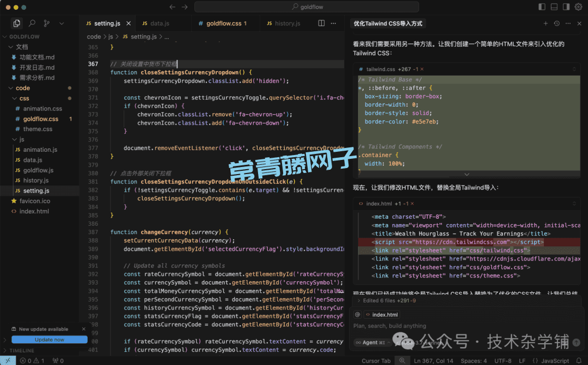The height and width of the screenshot is (365, 588).
Task: Click the js breadcrumb segment
Action: pos(111,37)
